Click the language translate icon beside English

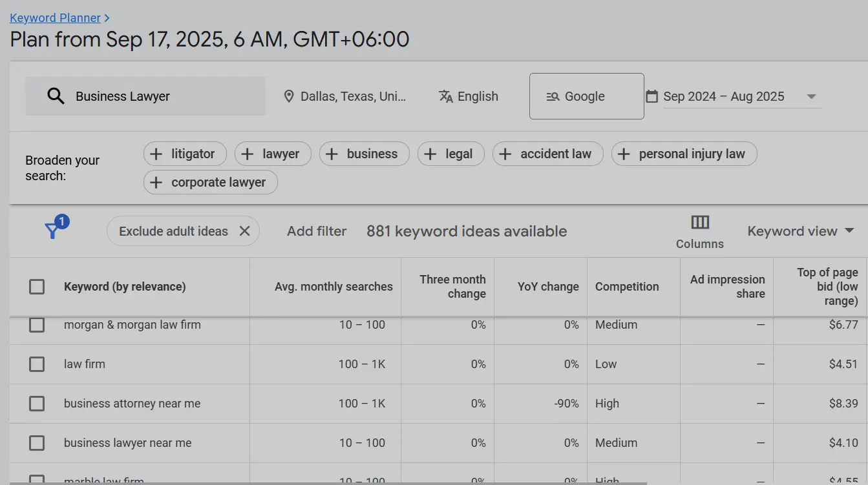445,96
